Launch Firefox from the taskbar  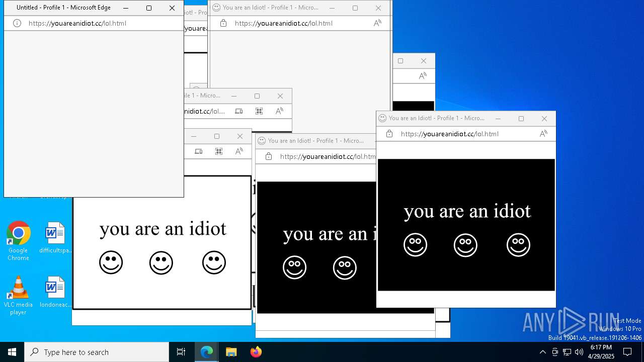256,352
